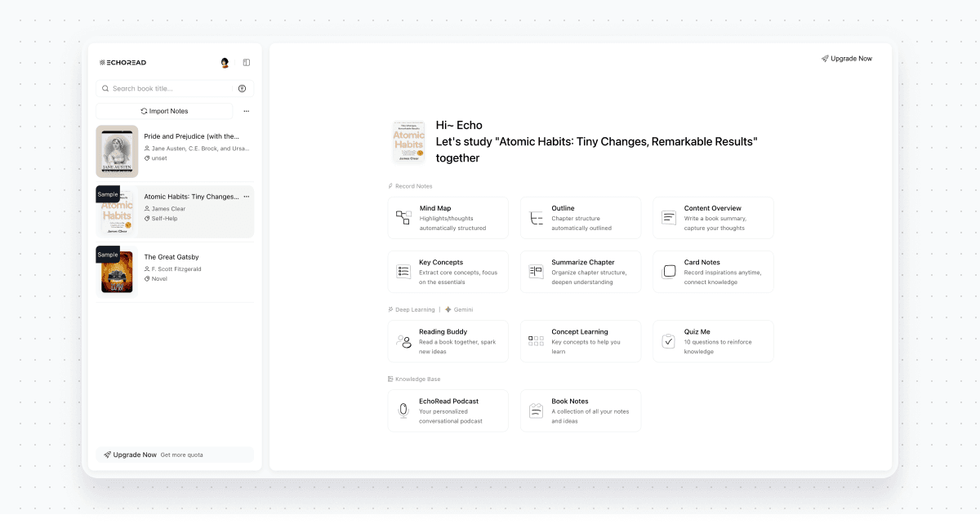Click the Novel tag under The Great Gatsby
This screenshot has width=980, height=528.
pos(159,279)
